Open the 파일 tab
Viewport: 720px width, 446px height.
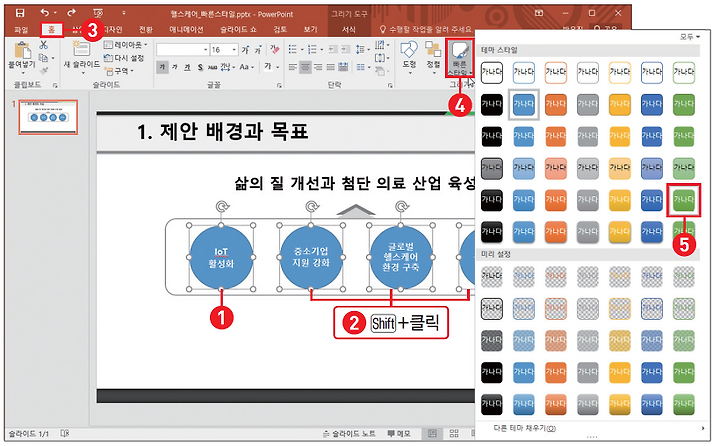pos(21,29)
